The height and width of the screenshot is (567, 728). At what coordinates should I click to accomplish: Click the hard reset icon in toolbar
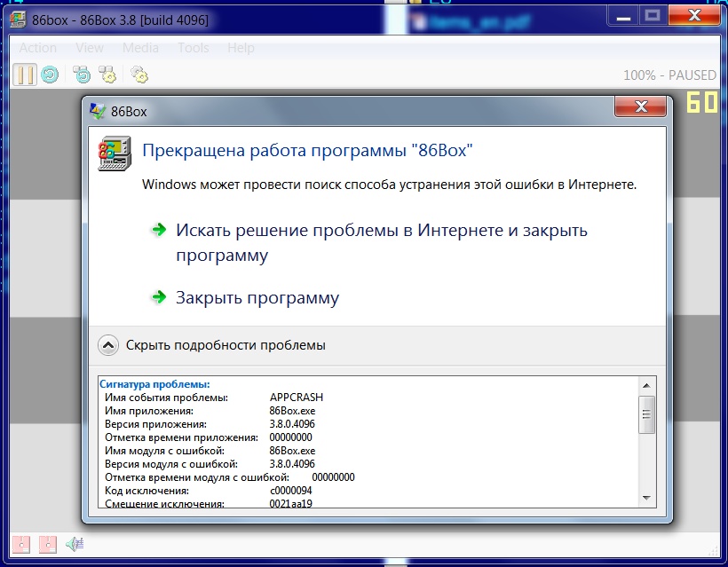[x=50, y=75]
